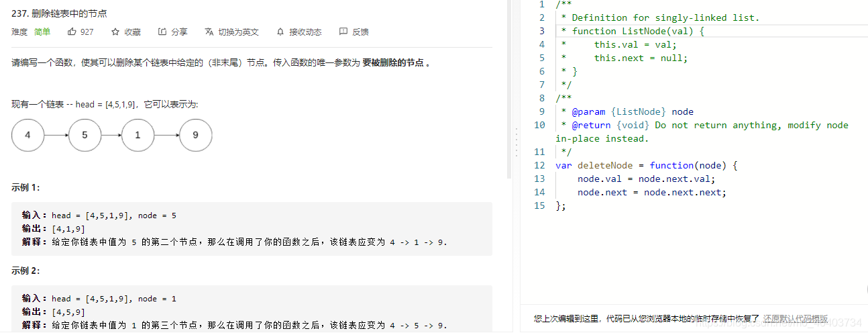This screenshot has height=335, width=868.
Task: Click the comment line 'function ListNode(val) {'
Action: coord(638,31)
